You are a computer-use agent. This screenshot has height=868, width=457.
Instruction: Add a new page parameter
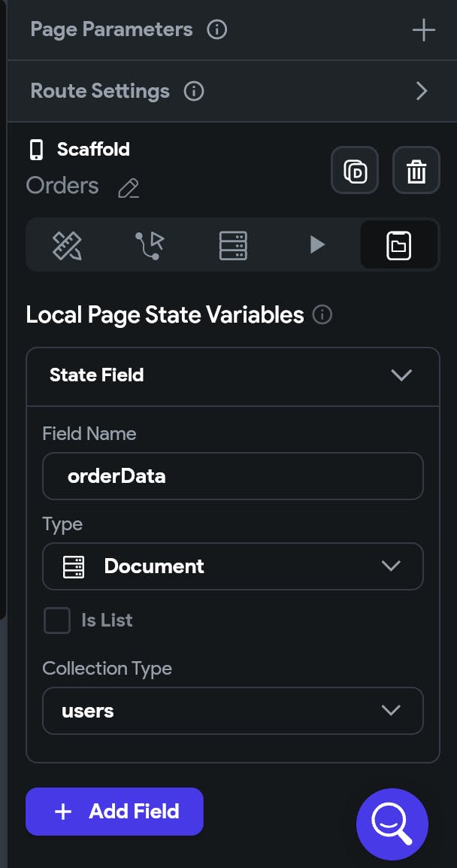[423, 30]
